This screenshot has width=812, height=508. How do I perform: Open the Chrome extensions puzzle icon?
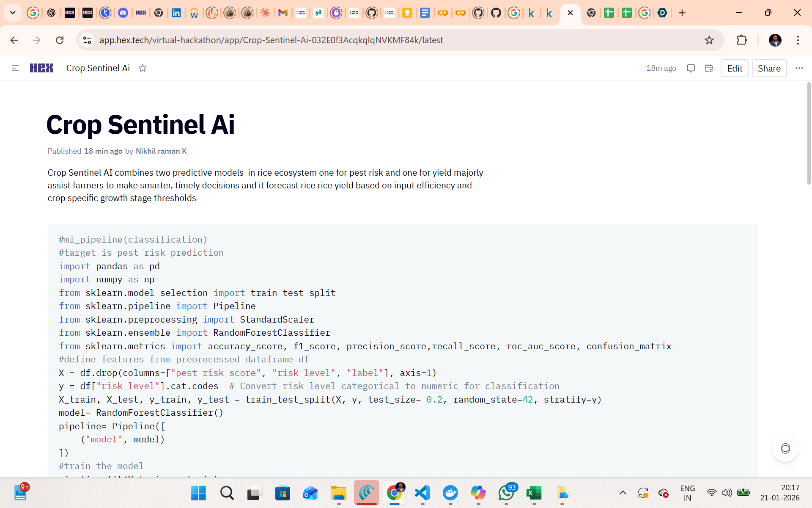[x=742, y=40]
